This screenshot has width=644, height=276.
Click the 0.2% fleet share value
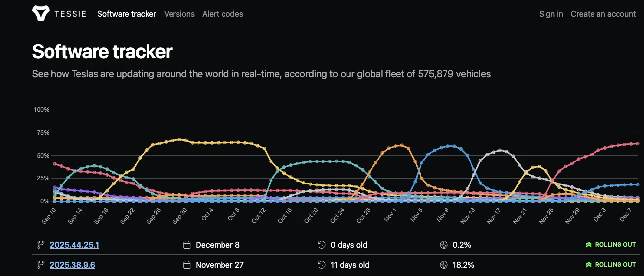tap(461, 245)
